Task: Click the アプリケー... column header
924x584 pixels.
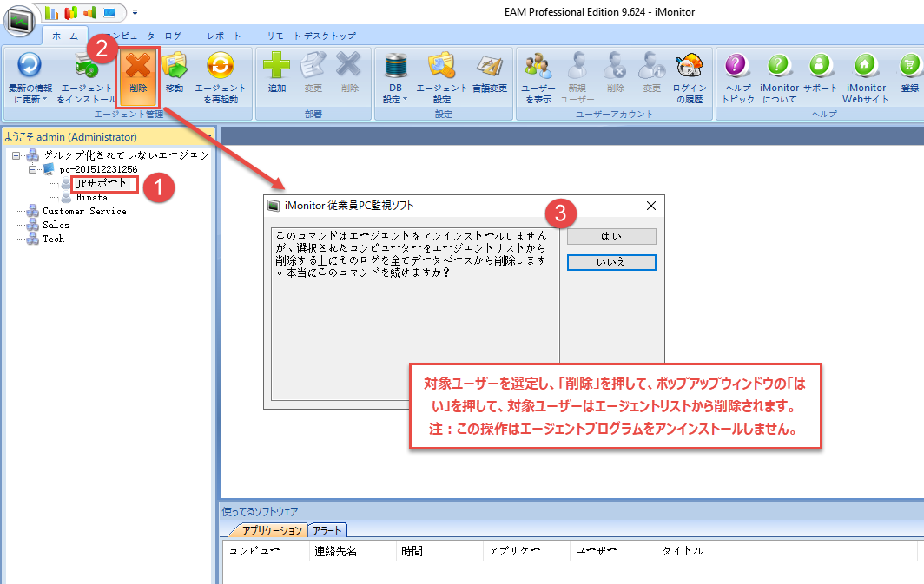Action: [x=526, y=551]
